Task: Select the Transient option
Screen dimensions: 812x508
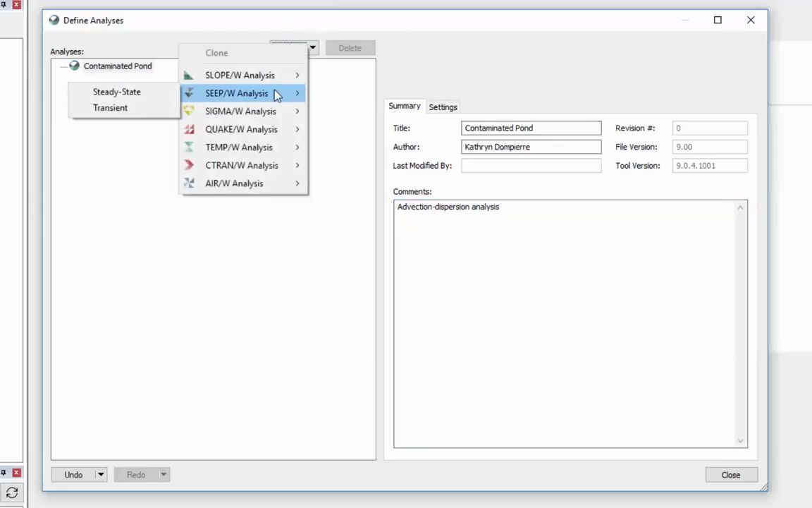Action: pyautogui.click(x=110, y=107)
